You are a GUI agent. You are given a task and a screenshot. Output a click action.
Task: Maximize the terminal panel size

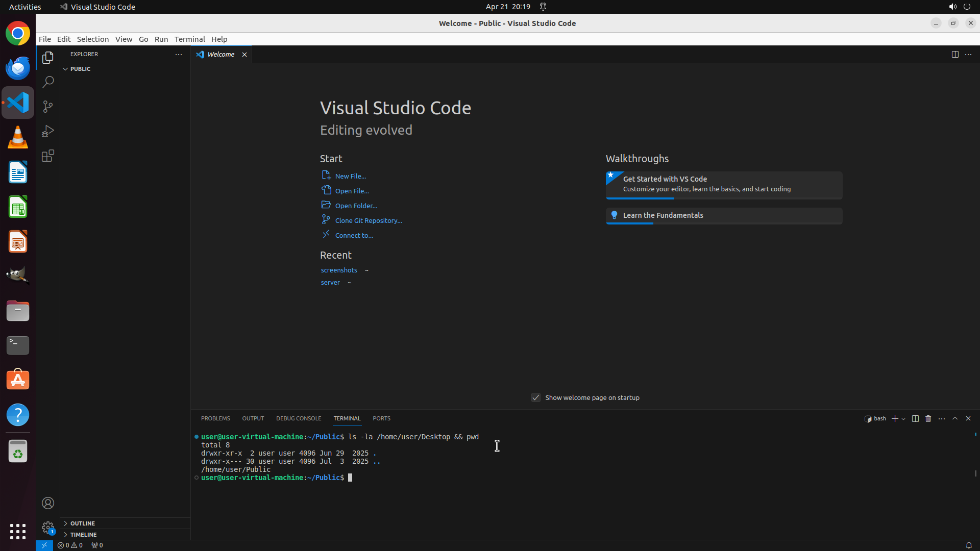(955, 418)
